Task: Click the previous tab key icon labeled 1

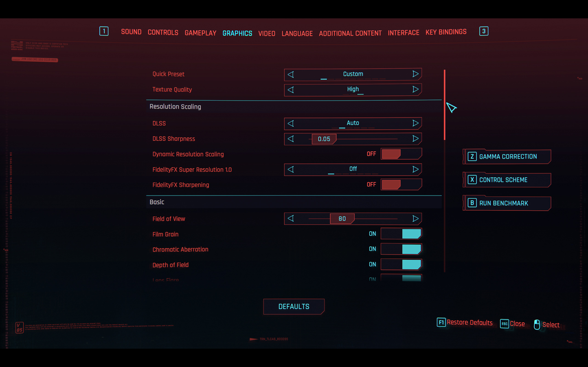Action: pyautogui.click(x=104, y=31)
